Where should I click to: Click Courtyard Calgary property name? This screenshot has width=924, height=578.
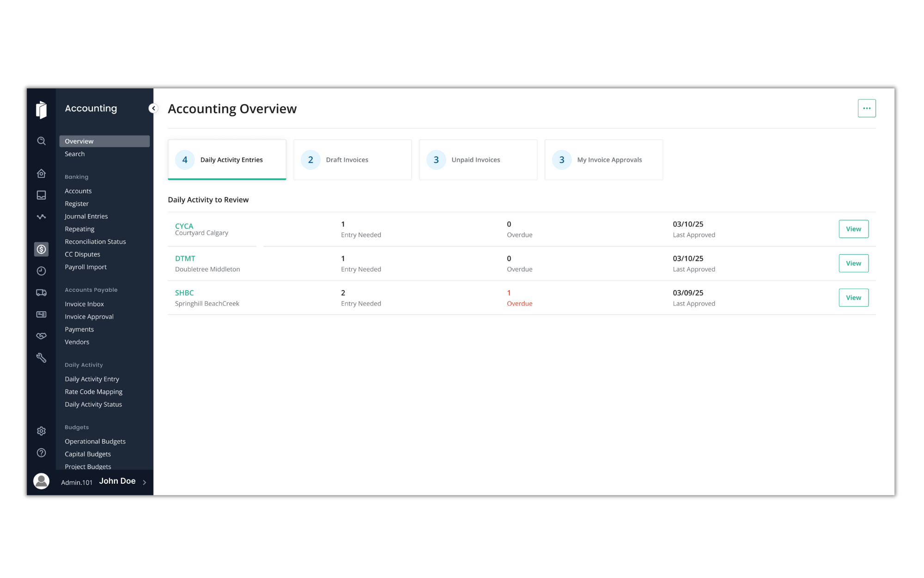click(x=201, y=233)
